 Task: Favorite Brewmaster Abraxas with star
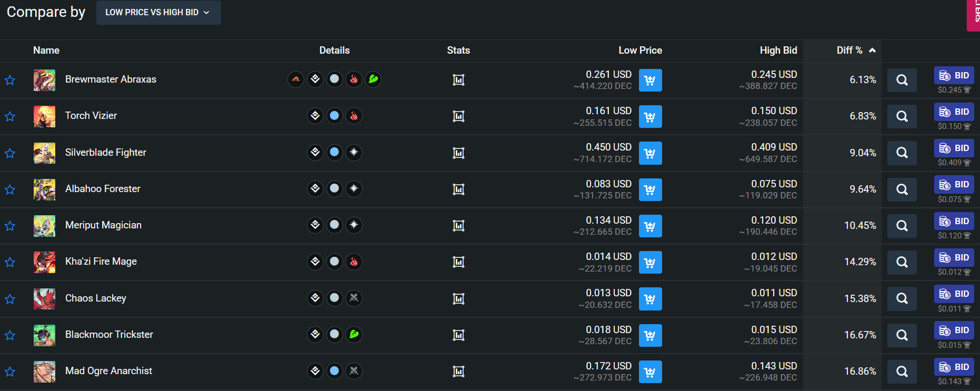click(10, 80)
